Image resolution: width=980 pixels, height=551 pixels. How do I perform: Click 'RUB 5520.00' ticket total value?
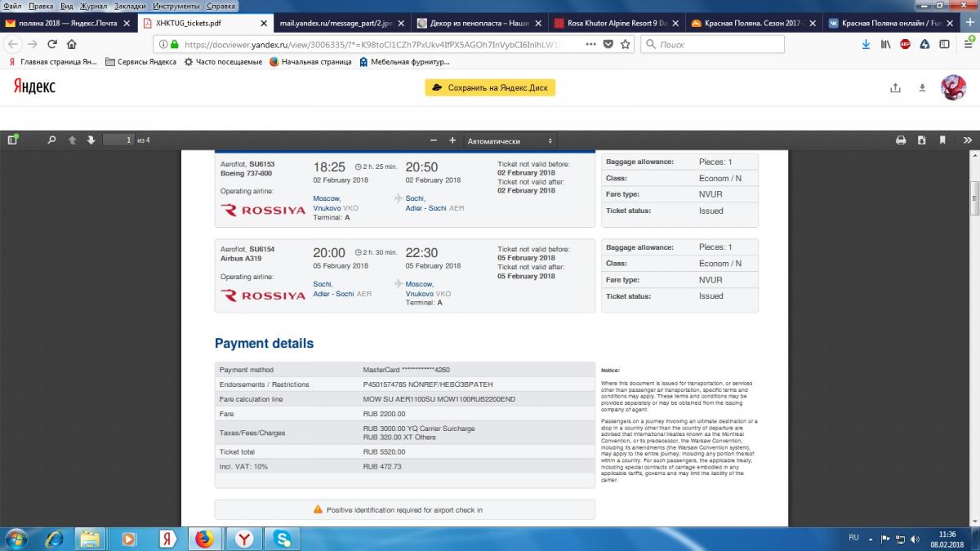pos(383,451)
